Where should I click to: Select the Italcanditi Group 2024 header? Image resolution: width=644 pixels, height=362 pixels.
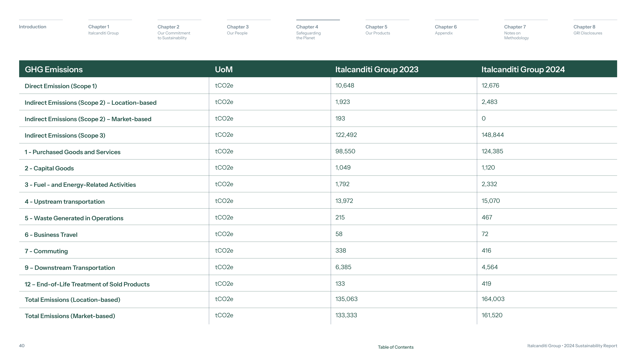[523, 69]
